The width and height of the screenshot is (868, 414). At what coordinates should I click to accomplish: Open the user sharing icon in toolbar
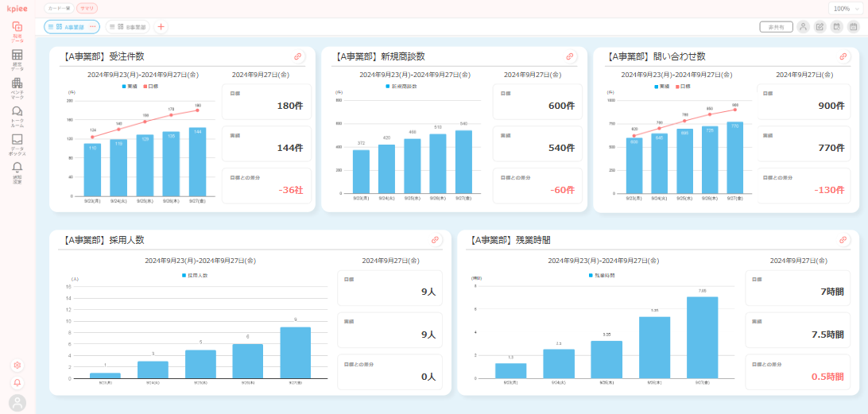[803, 26]
